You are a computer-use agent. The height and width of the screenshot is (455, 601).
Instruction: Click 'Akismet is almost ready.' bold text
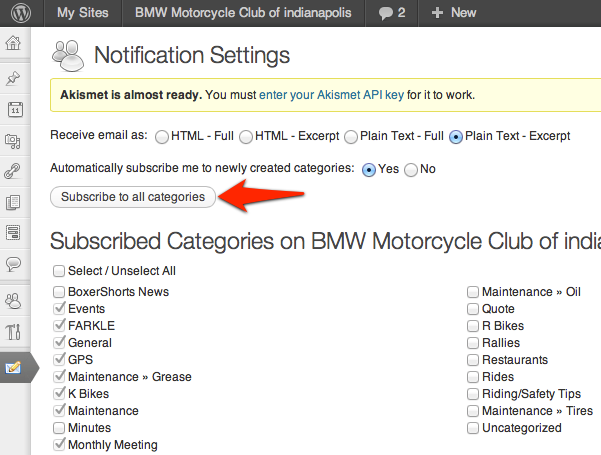click(x=131, y=95)
